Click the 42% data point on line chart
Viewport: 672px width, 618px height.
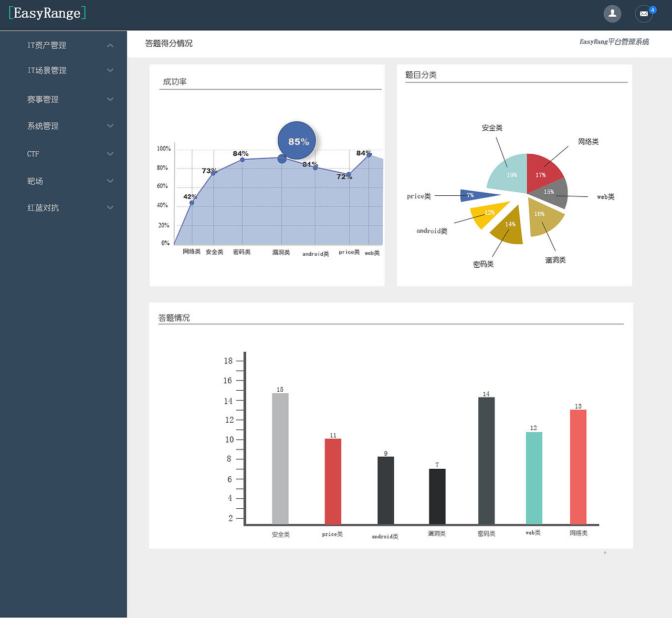tap(192, 203)
